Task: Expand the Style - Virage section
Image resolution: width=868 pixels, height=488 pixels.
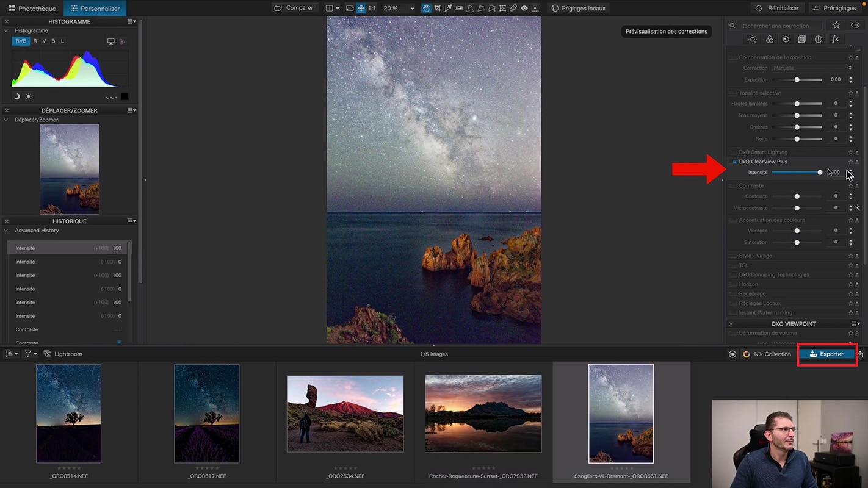Action: click(x=755, y=256)
